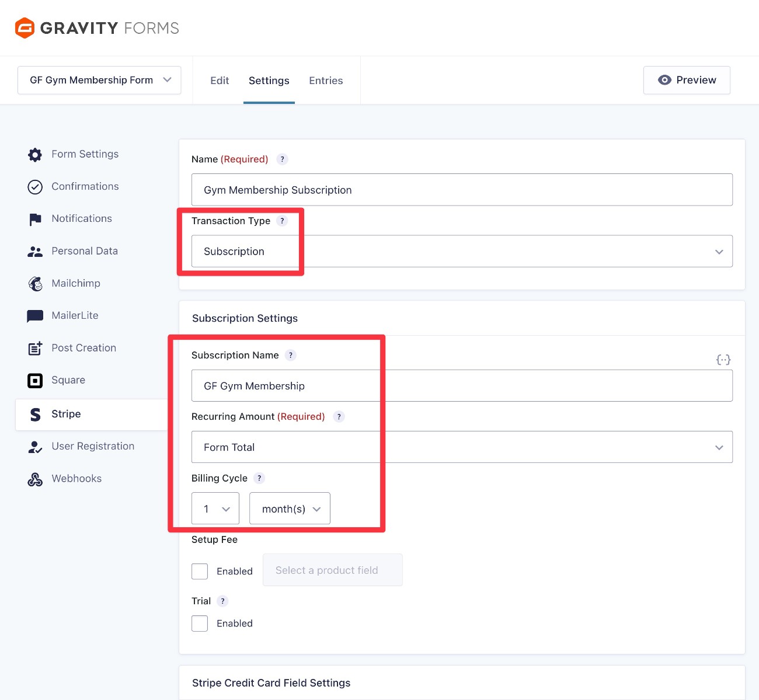Open the Confirmations settings link
The image size is (759, 700).
pyautogui.click(x=85, y=186)
